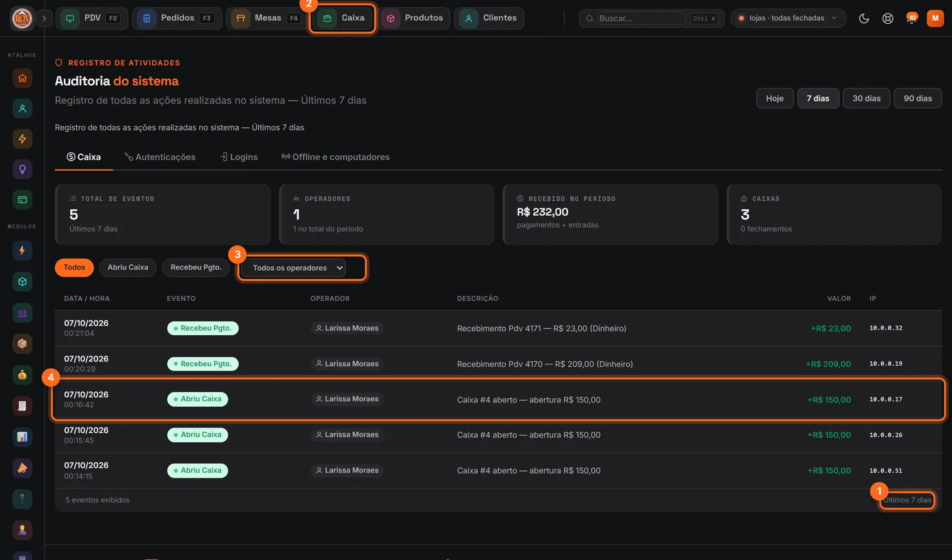Go to the Pedidos tab
Image resolution: width=952 pixels, height=560 pixels.
pos(177,18)
